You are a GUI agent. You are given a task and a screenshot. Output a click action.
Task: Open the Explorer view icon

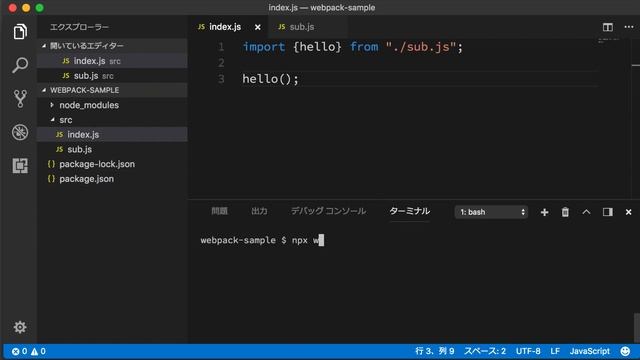pos(20,31)
